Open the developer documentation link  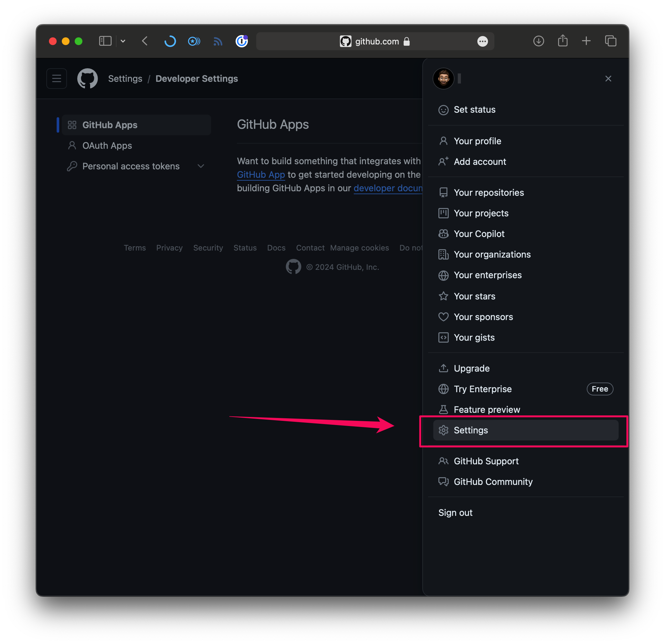[x=388, y=188]
